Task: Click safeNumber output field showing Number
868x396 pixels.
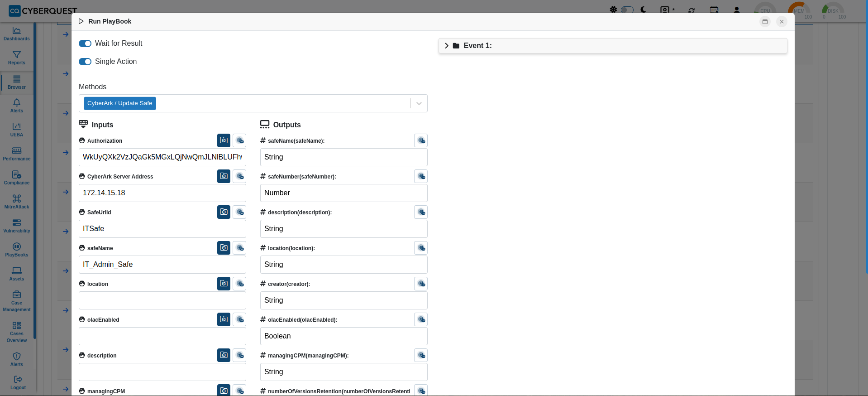Action: point(344,193)
